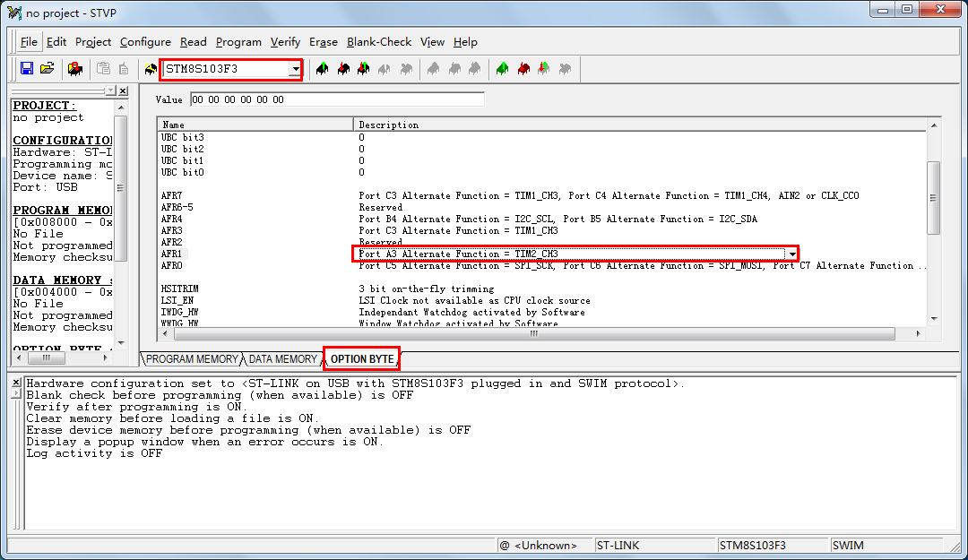Viewport: 968px width, 560px height.
Task: Open the Program menu
Action: tap(238, 42)
